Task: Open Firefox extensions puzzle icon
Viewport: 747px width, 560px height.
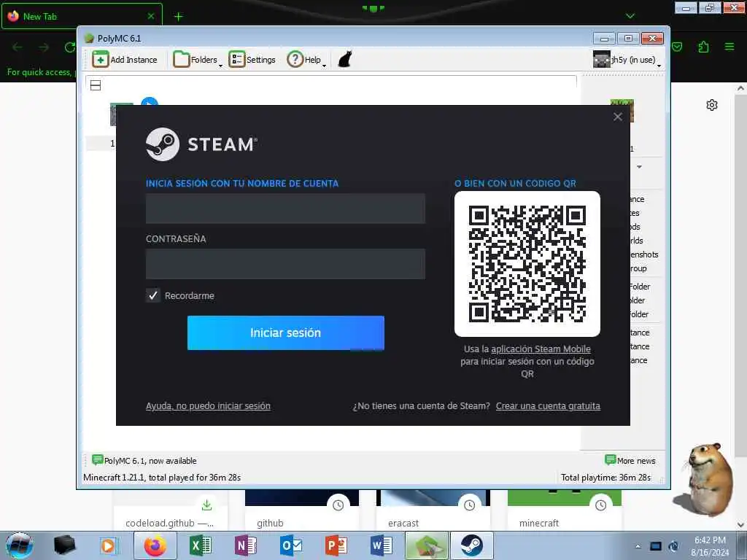Action: (703, 47)
